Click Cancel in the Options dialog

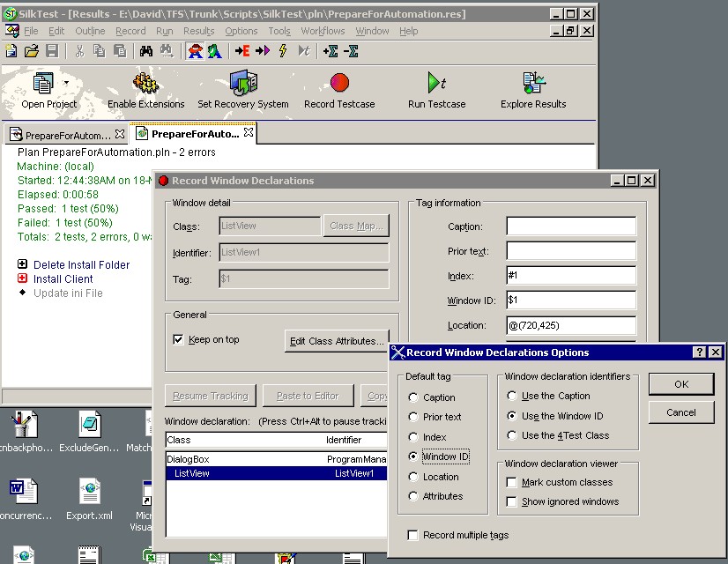tap(681, 412)
